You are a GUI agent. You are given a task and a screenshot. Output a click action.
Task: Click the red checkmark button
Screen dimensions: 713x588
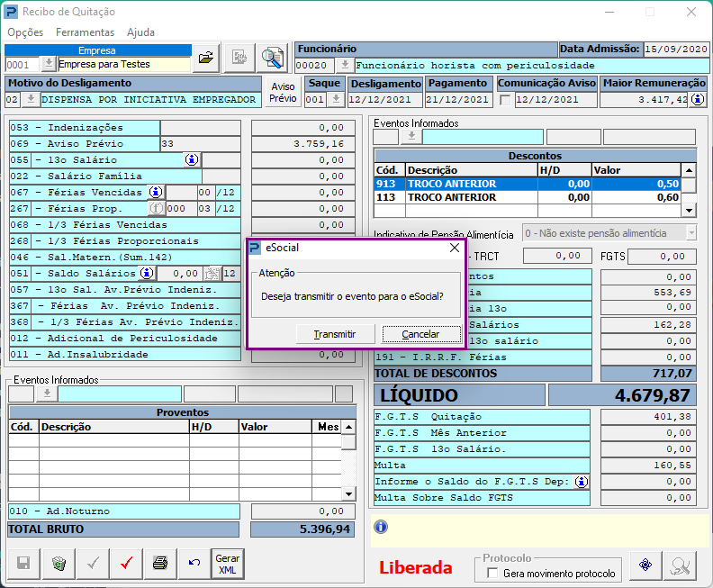tap(127, 564)
